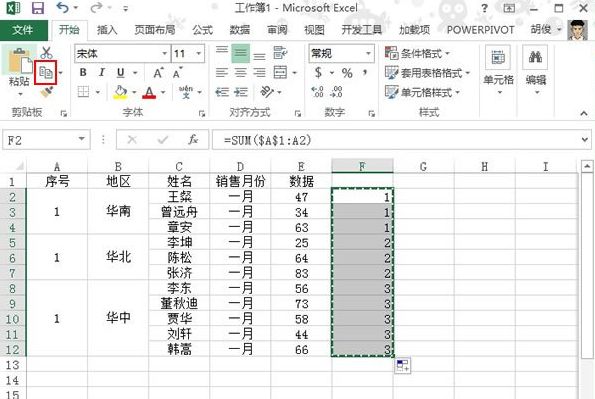Screen dimensions: 595x399
Task: Increase font size with large A icon
Action: pyautogui.click(x=158, y=73)
